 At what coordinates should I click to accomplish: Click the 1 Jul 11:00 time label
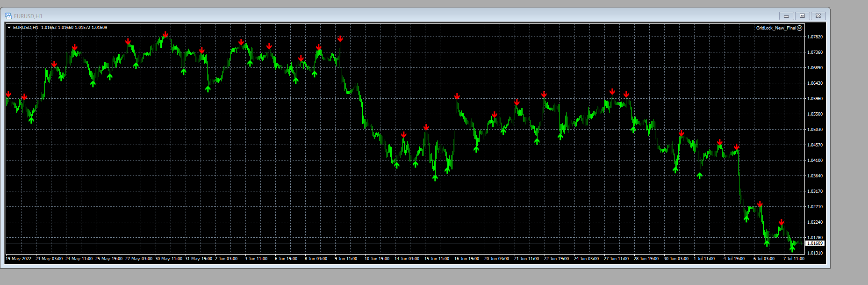pos(704,259)
